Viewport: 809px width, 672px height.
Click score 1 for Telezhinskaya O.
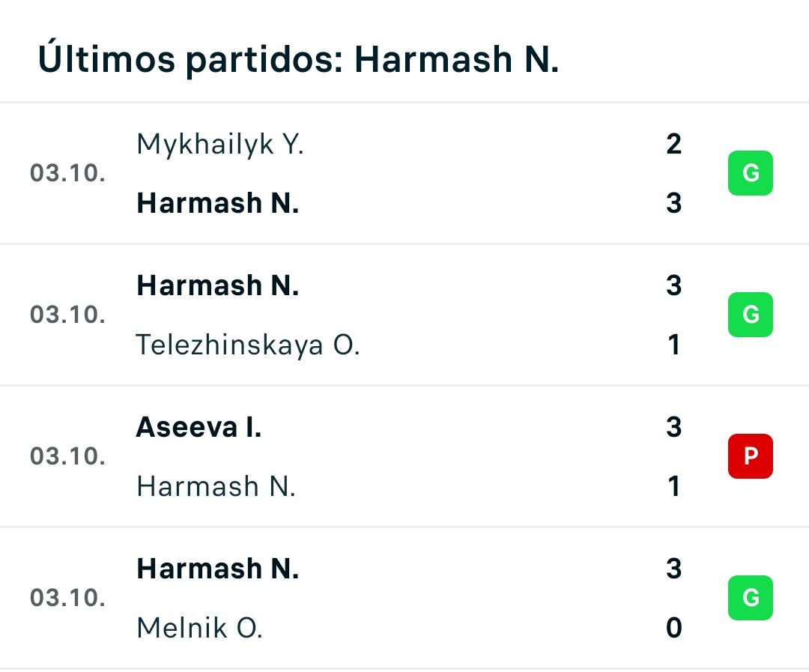[x=674, y=345]
